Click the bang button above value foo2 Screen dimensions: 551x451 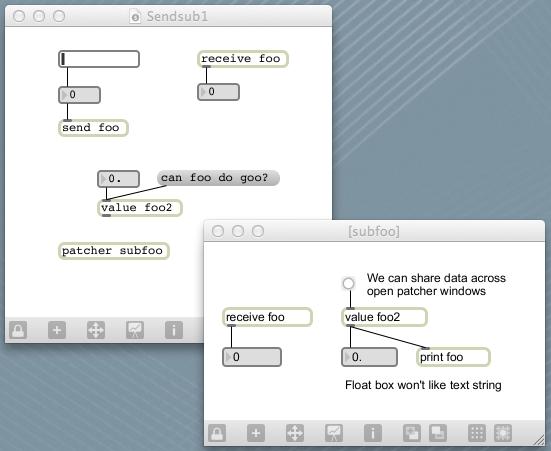click(x=349, y=283)
